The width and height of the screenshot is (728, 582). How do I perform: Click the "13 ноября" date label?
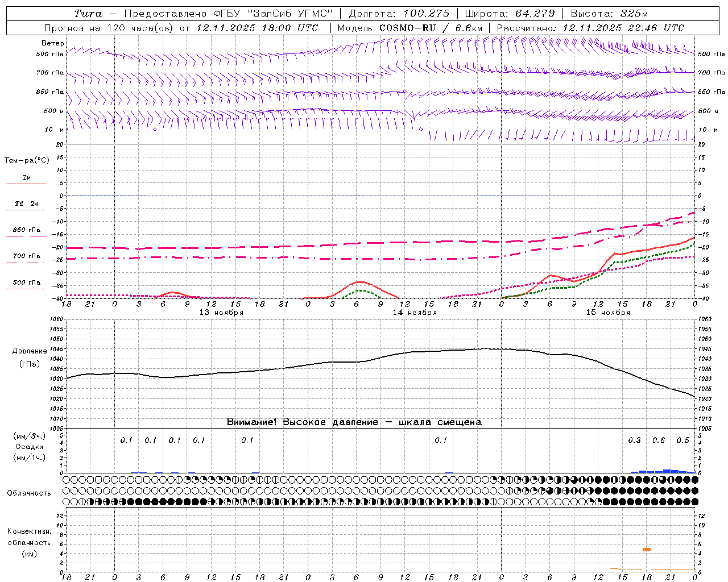click(221, 313)
